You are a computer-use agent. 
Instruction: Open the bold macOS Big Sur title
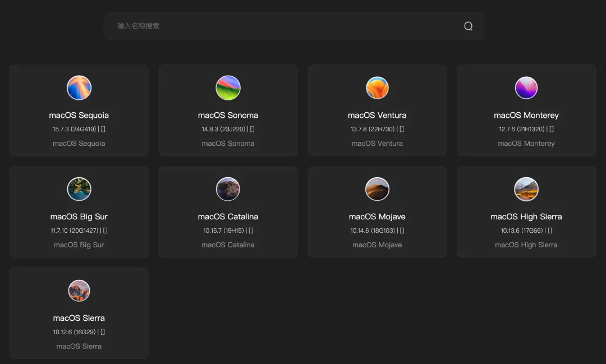tap(79, 217)
